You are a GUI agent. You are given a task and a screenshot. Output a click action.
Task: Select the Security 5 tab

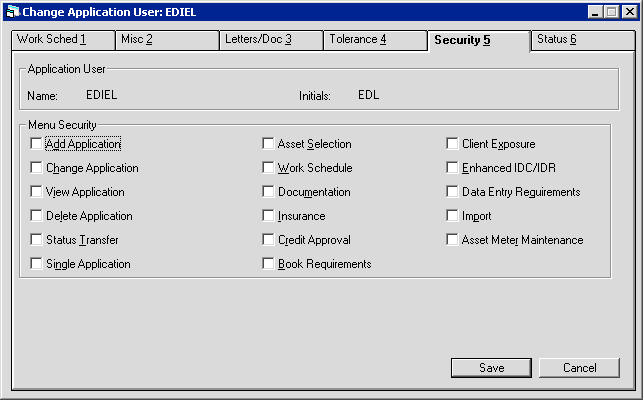[479, 40]
